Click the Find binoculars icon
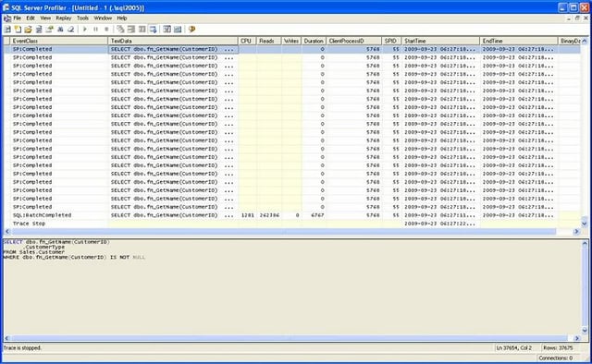 click(60, 29)
